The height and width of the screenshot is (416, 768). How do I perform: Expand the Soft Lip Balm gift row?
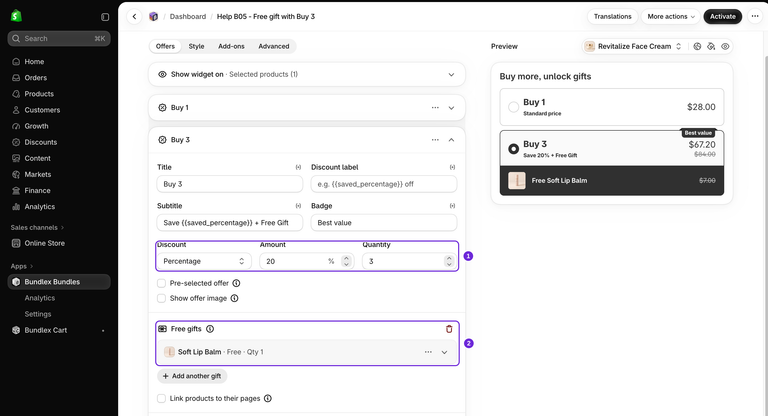444,352
